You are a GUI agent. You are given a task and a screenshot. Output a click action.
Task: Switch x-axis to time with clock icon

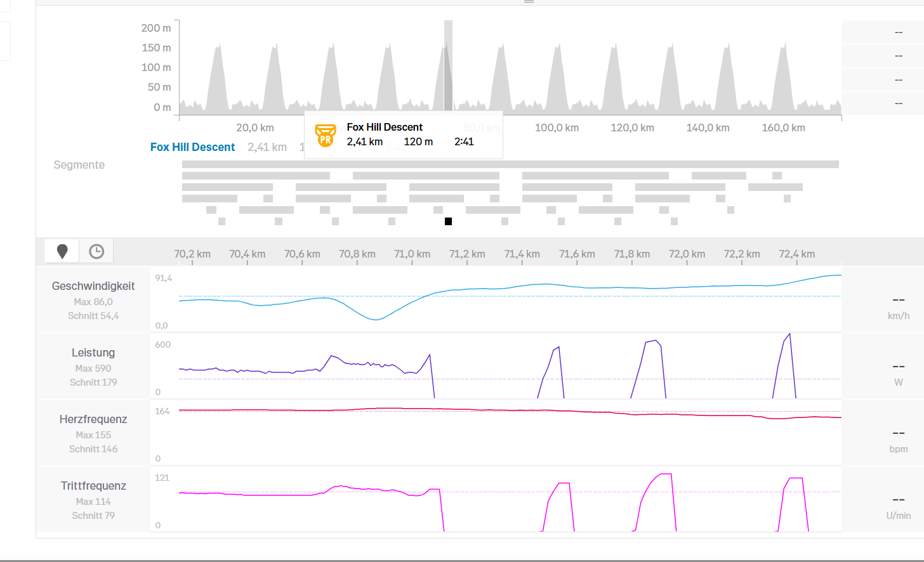[x=96, y=252]
